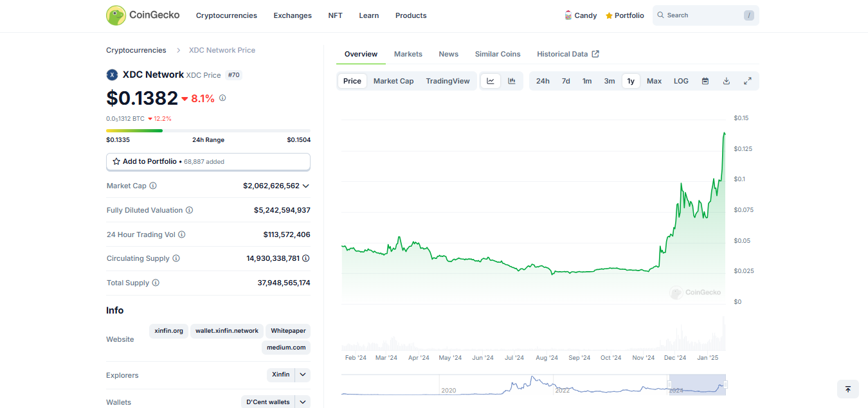Click back to top arrow button
This screenshot has height=408, width=868.
(847, 389)
